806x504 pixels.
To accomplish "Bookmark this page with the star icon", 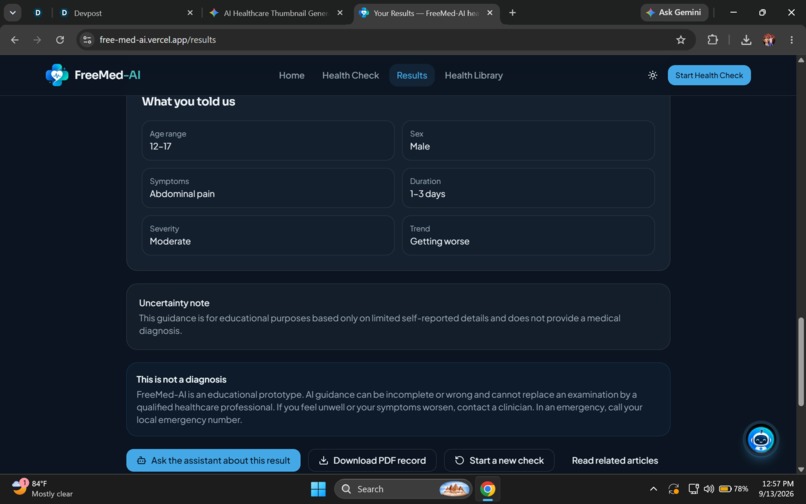I will click(x=681, y=40).
